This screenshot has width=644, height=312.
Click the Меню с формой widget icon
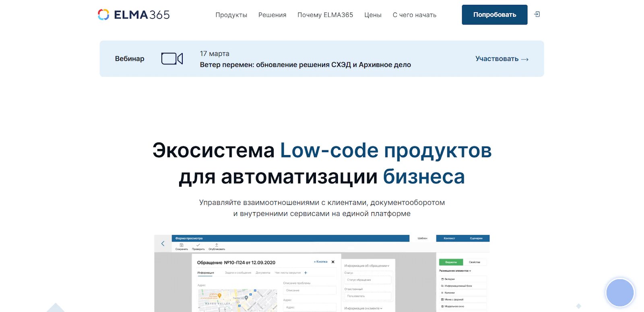[442, 300]
